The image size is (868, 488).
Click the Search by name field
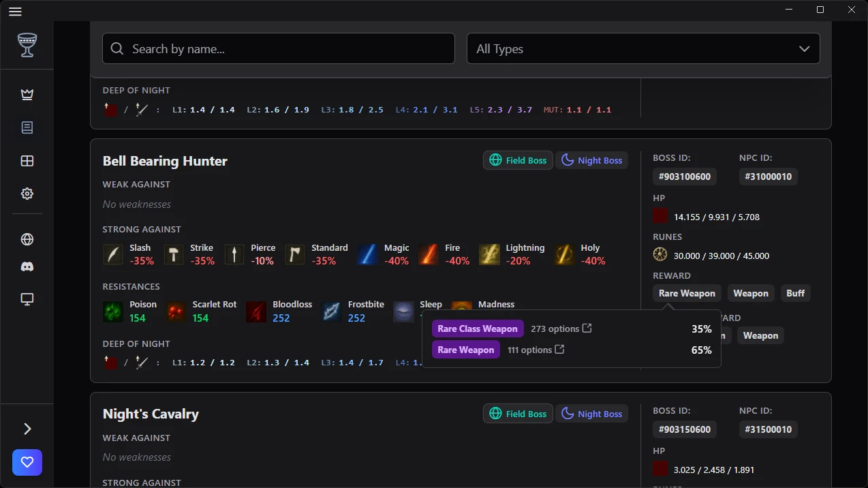pos(279,49)
